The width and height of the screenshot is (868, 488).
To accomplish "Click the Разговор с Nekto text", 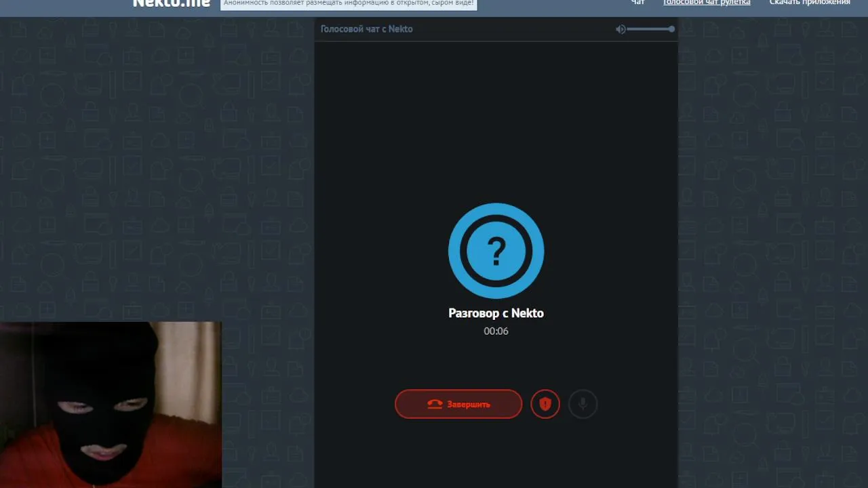I will tap(496, 313).
